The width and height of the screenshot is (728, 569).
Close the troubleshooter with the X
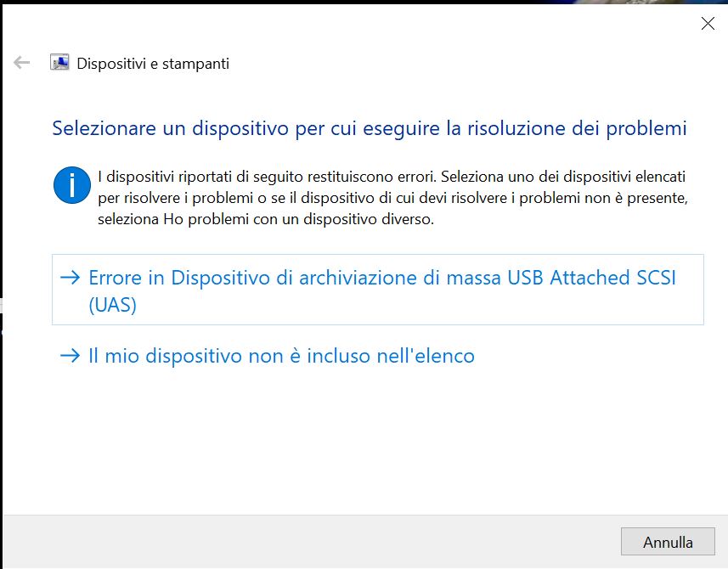708,23
